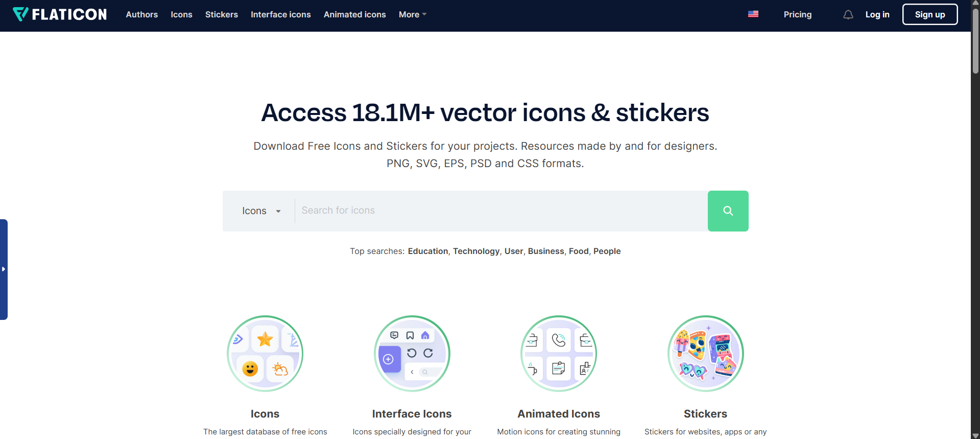Click the page scrollbar thumb

click(x=975, y=41)
